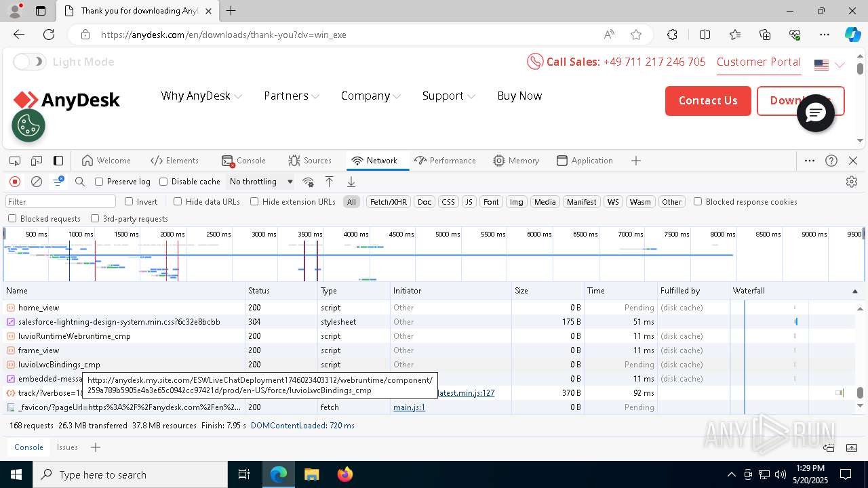Open Network settings gear

tap(852, 182)
